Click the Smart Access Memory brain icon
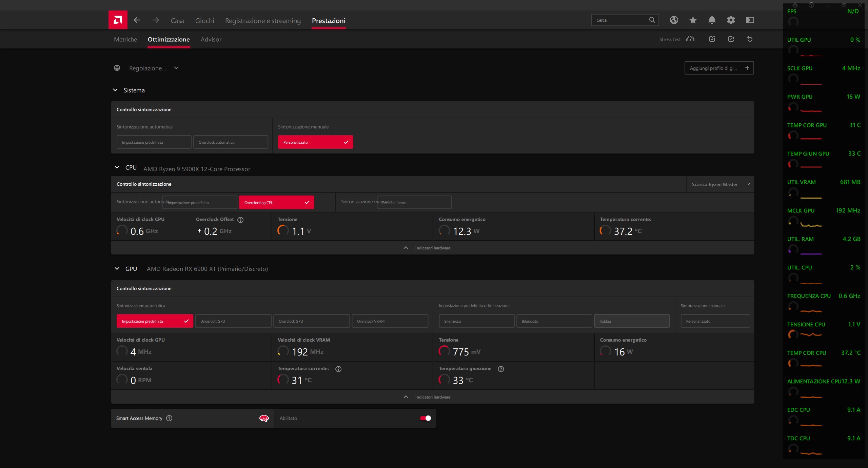This screenshot has height=468, width=868. click(264, 418)
